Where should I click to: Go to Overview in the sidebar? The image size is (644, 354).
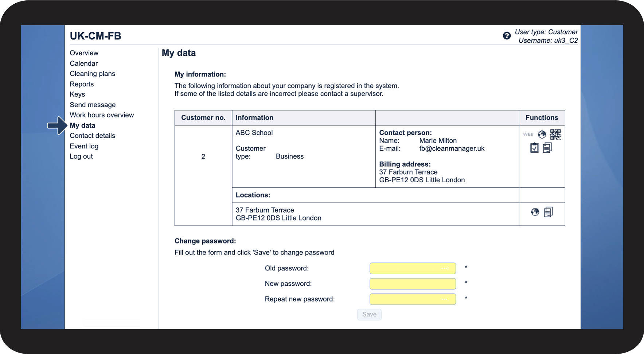click(x=84, y=53)
